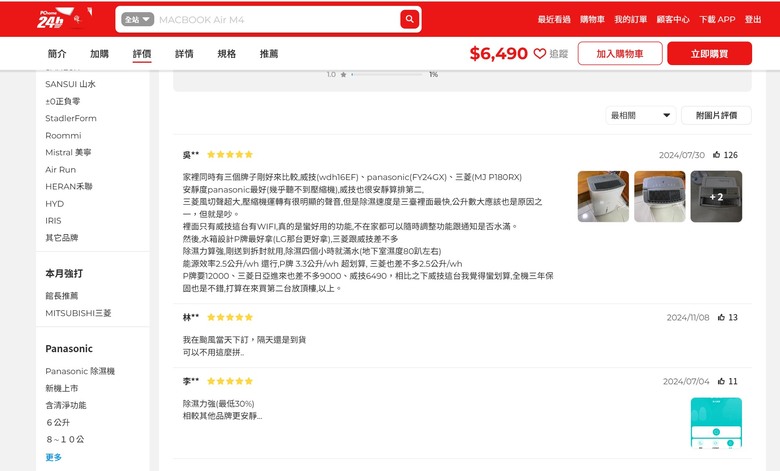Click the date 2024/07/04
Viewport: 780px width, 471px height.
click(x=686, y=381)
